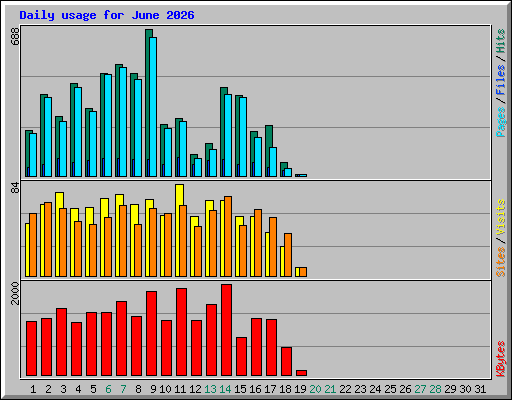Click the 688 hits axis value
This screenshot has height=400, width=512.
pos(15,37)
